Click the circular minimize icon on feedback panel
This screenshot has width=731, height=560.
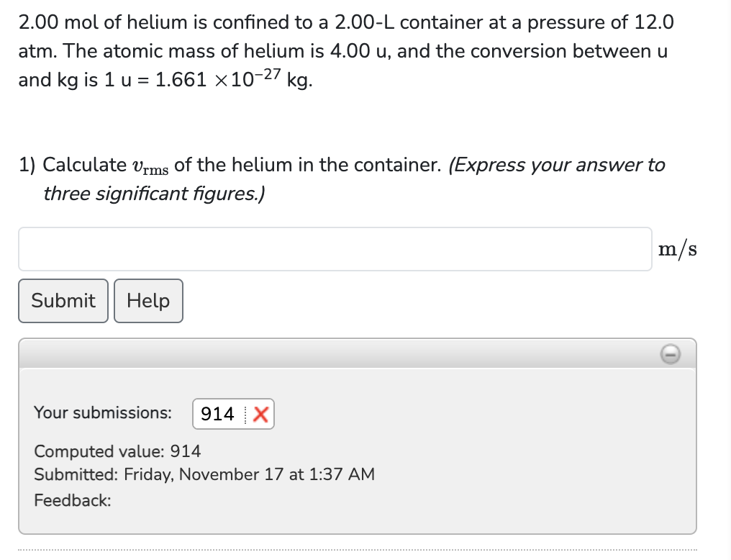671,354
